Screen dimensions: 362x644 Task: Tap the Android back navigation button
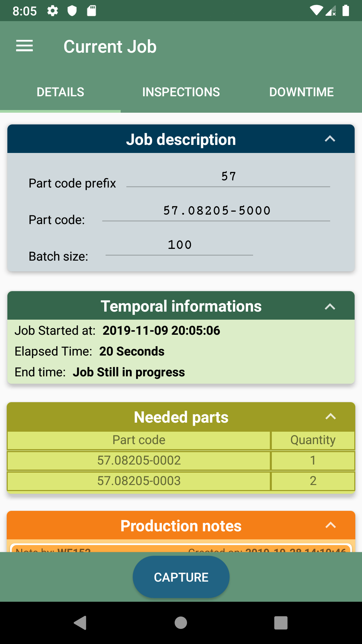(x=80, y=623)
